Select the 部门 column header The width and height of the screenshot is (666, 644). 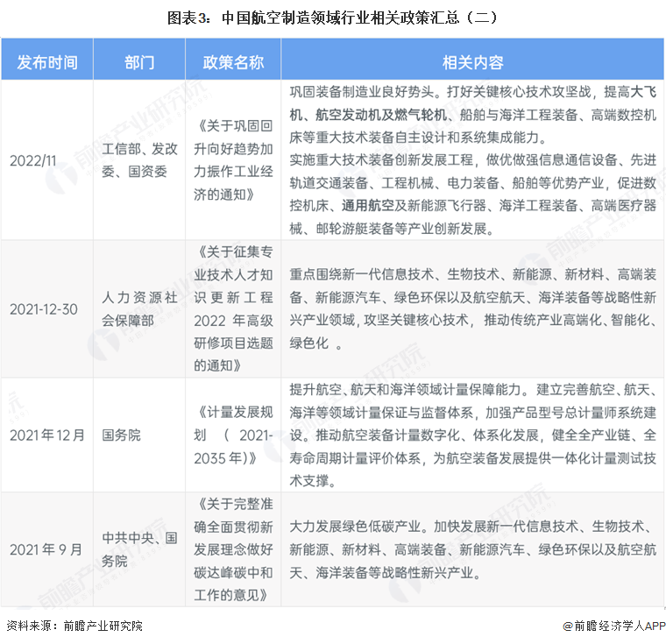(139, 62)
